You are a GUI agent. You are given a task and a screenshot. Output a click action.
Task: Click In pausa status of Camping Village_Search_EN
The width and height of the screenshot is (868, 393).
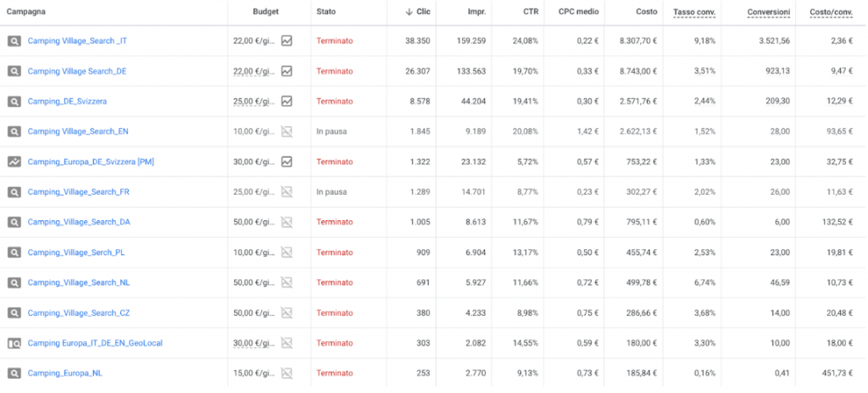(332, 131)
